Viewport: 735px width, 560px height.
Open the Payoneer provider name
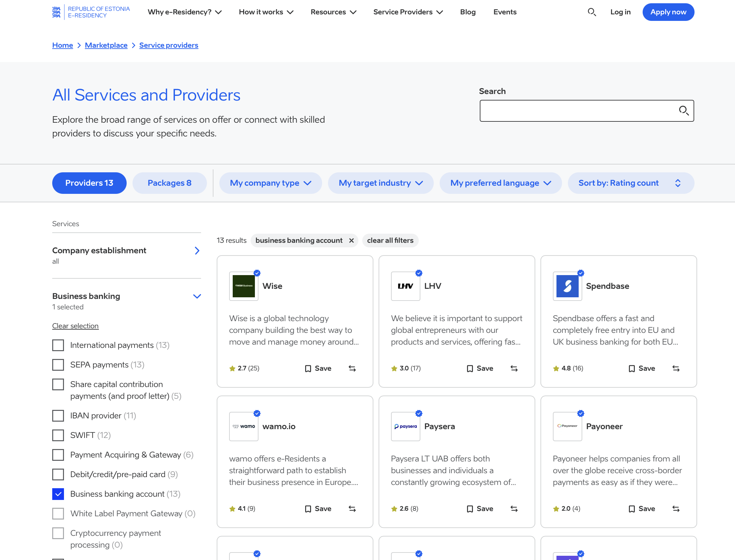604,426
